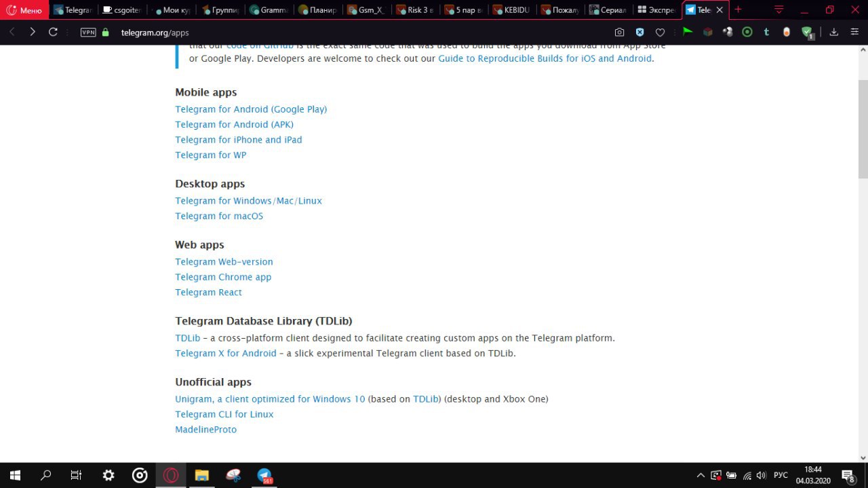
Task: Open Telegram CLI for Linux link
Action: (x=224, y=414)
